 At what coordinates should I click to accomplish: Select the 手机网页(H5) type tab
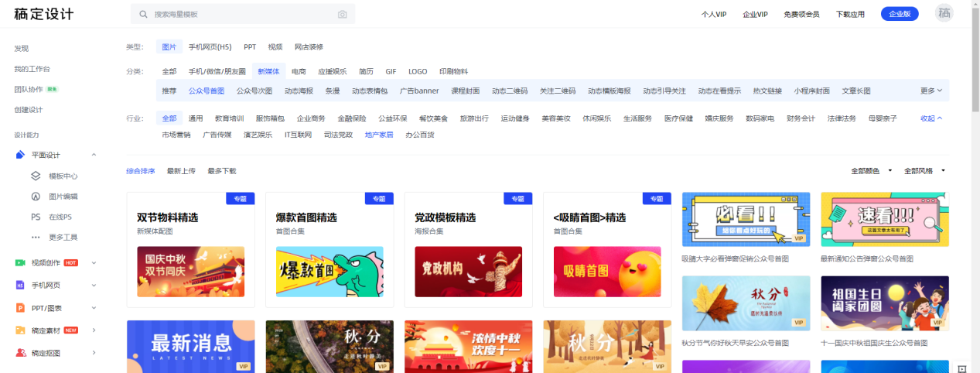pos(210,47)
